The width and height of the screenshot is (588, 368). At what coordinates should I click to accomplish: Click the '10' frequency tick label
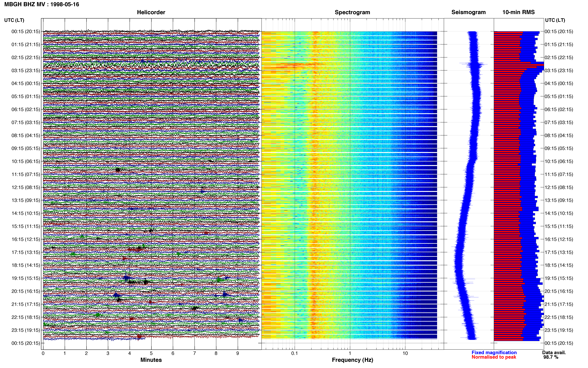[x=405, y=353]
